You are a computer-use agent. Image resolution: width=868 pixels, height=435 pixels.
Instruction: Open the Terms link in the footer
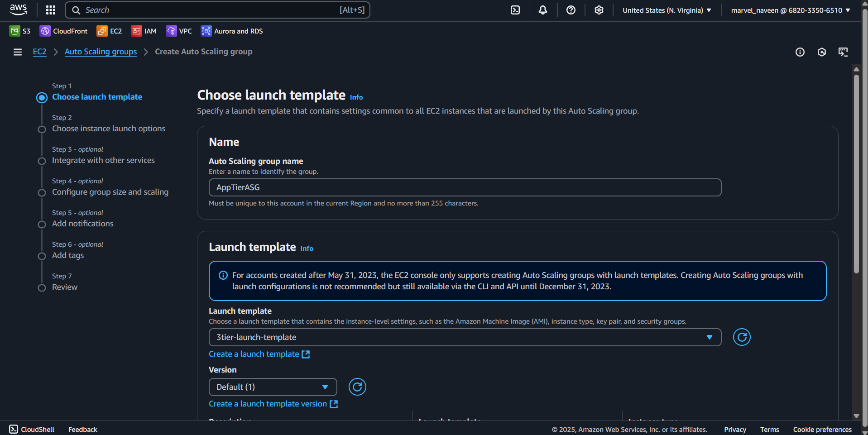tap(769, 429)
